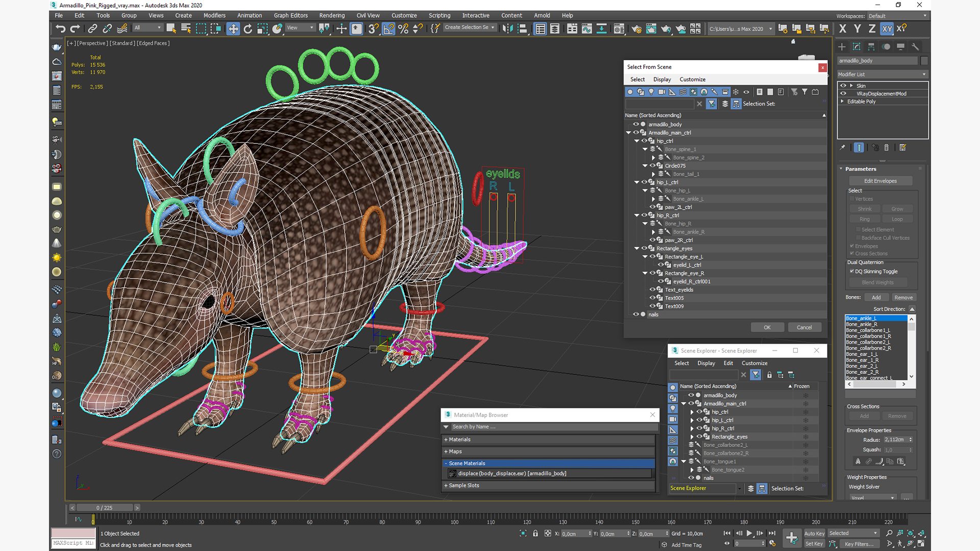Open the Hierarchy panel tab
This screenshot has width=980, height=551.
coord(871,46)
